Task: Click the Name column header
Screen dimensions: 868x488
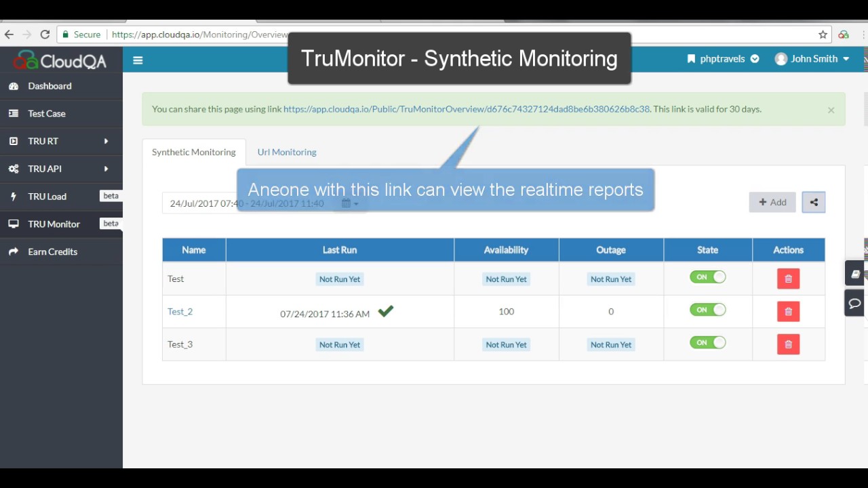Action: tap(194, 250)
